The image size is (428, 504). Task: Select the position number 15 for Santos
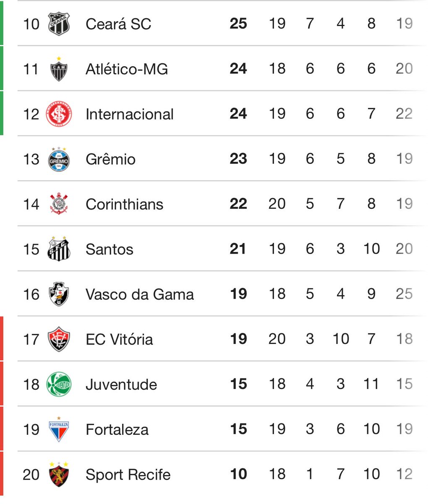pyautogui.click(x=31, y=249)
